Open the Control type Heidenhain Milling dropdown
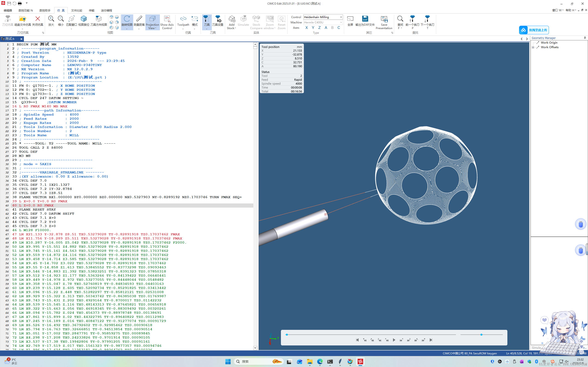Image resolution: width=588 pixels, height=367 pixels. (x=341, y=17)
